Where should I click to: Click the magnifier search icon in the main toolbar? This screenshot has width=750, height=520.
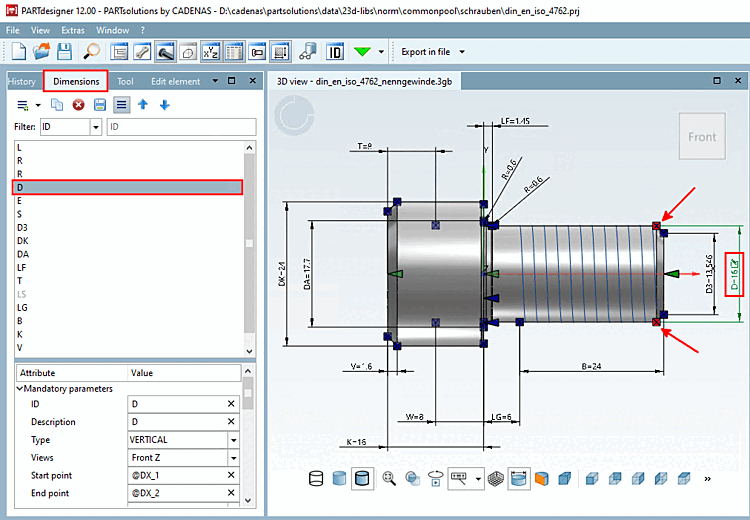(91, 51)
